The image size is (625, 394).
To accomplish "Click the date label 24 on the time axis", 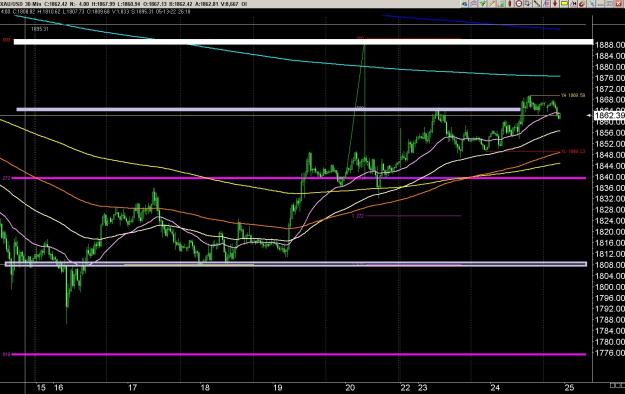I will [x=495, y=387].
